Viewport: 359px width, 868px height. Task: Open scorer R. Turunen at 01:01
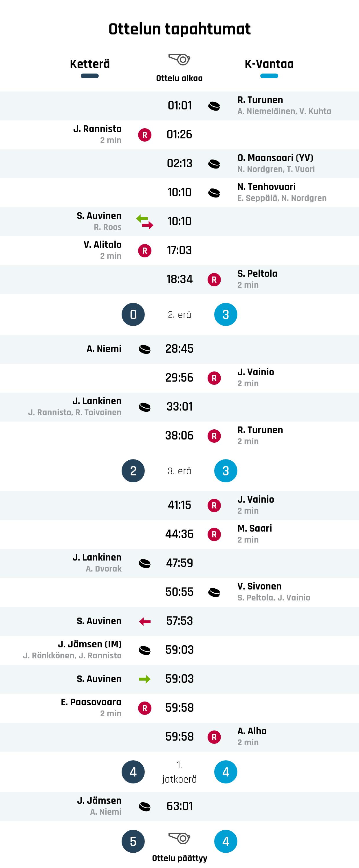260,100
